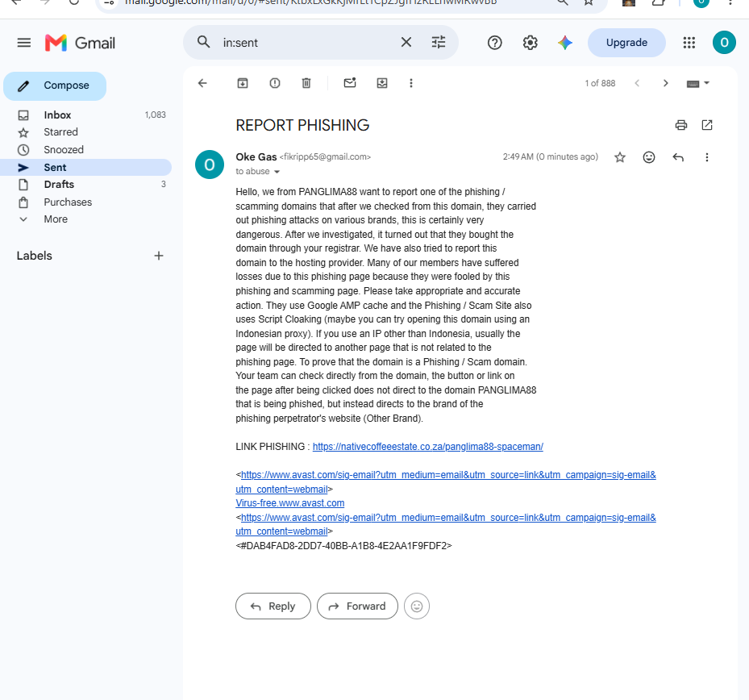Show search options sliders icon

(x=439, y=42)
